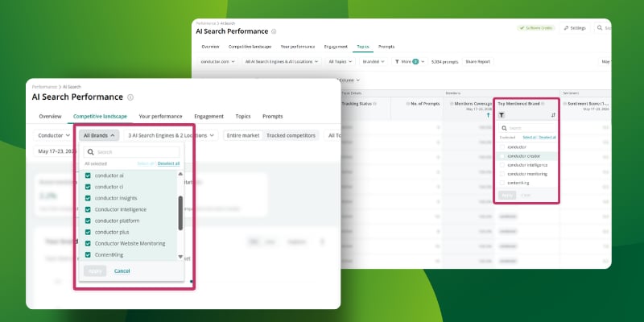Click the filter funnel icon under Top Mentioned Brand
This screenshot has width=644, height=322.
tap(502, 115)
